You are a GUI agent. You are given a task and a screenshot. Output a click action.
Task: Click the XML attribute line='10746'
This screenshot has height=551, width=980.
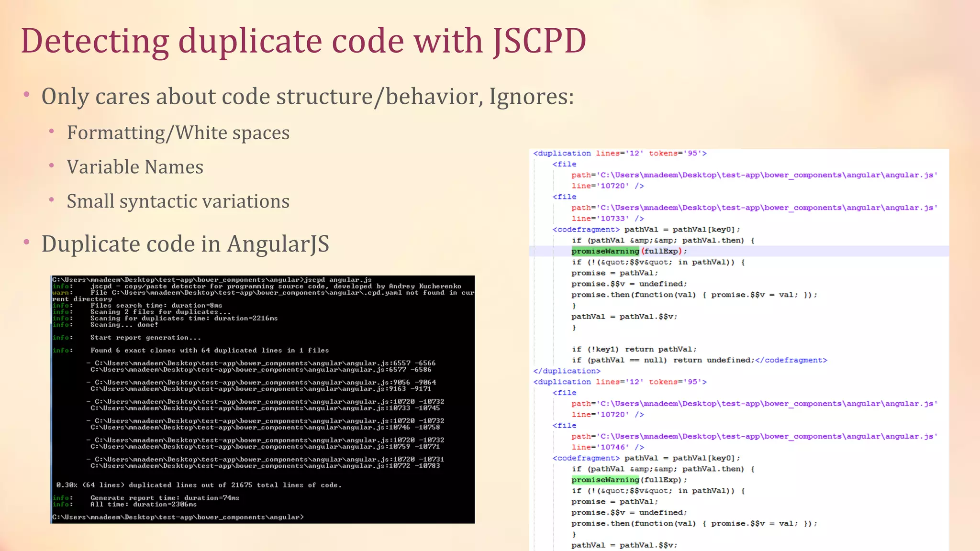pos(608,447)
